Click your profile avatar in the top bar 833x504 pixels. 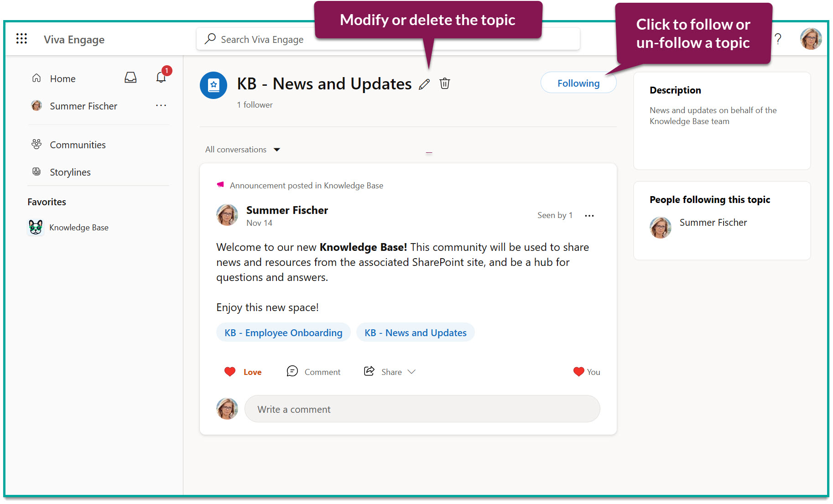(810, 39)
